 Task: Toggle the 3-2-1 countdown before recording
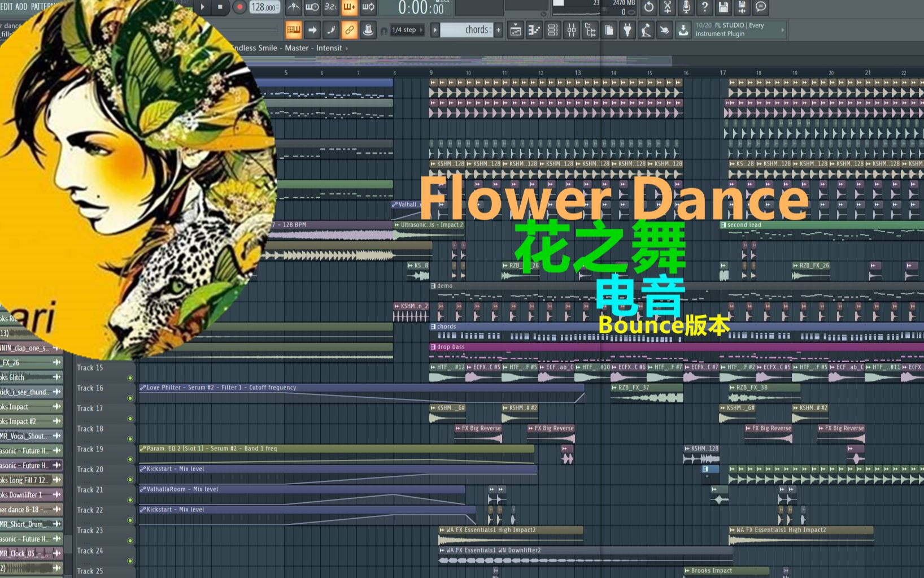click(x=330, y=7)
